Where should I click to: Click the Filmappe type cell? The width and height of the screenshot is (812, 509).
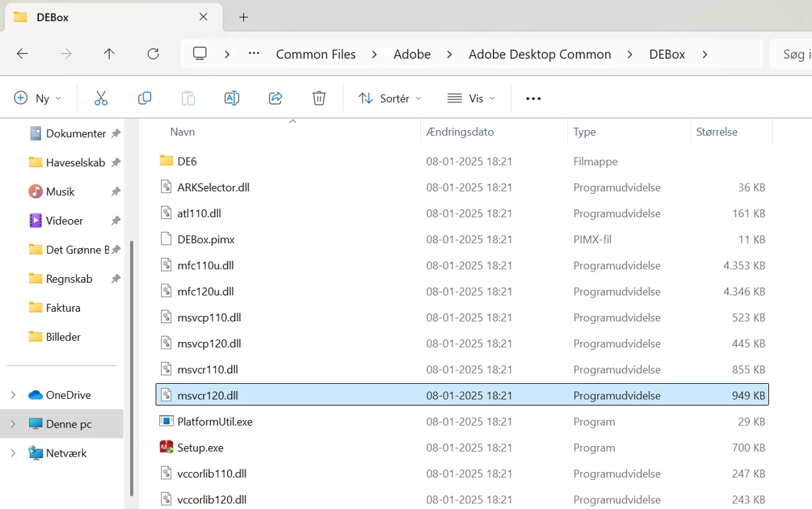596,161
